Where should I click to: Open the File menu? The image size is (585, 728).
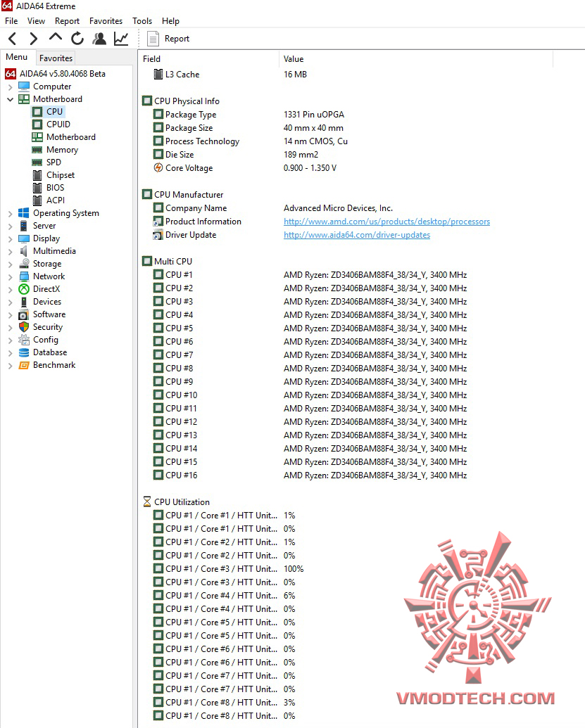click(x=11, y=21)
